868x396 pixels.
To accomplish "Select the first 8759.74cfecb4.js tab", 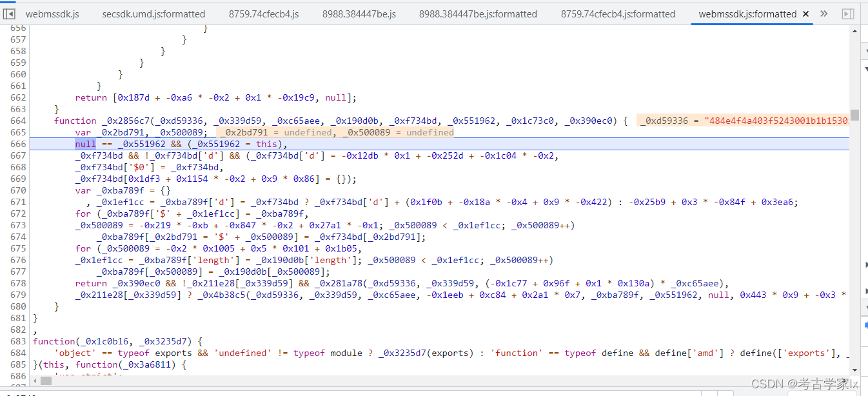I will (264, 14).
